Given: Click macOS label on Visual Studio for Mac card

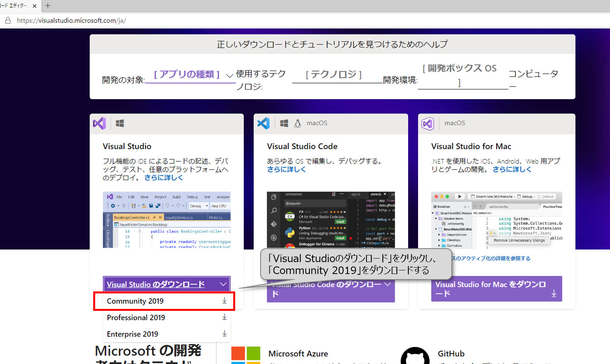Looking at the screenshot, I should click(x=455, y=123).
